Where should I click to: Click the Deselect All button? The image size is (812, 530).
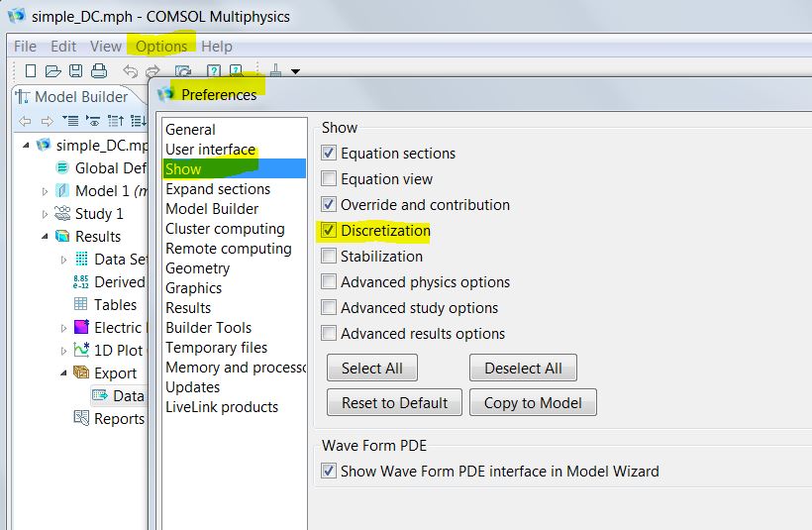click(523, 368)
